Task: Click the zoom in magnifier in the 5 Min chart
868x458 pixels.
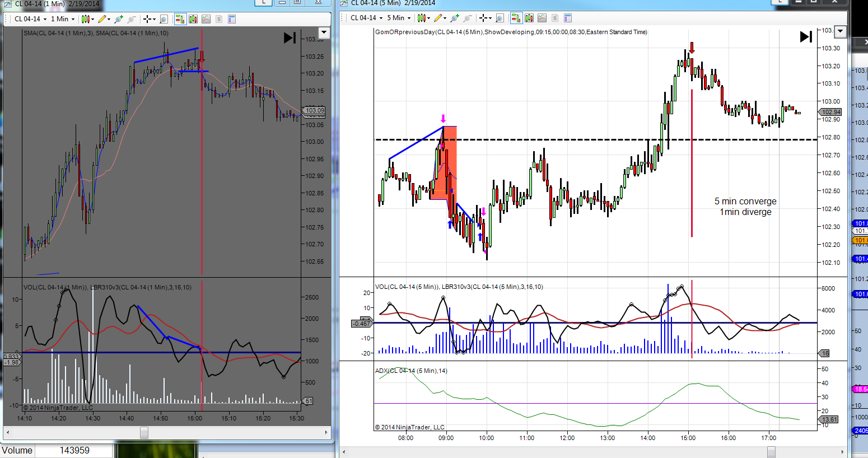Action: tap(455, 18)
